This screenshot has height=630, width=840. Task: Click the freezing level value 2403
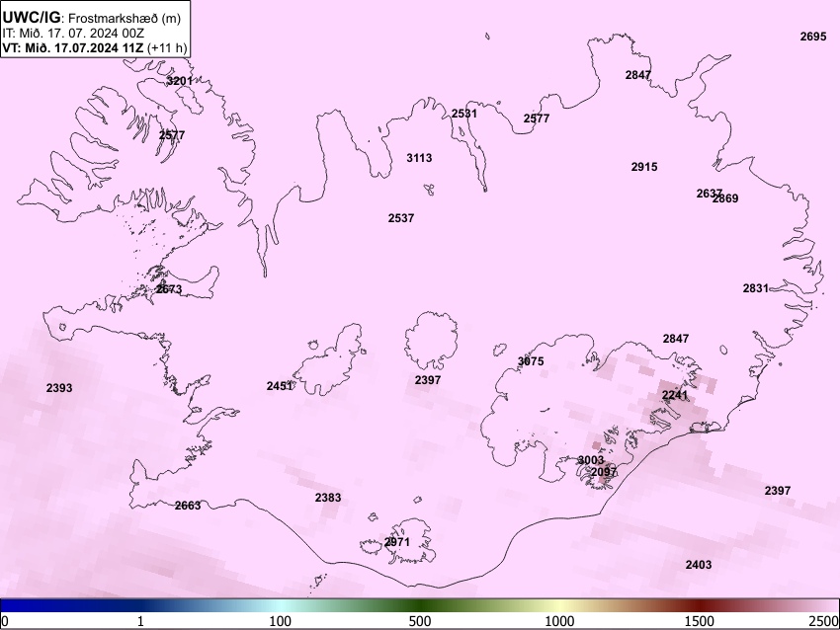[x=699, y=565]
